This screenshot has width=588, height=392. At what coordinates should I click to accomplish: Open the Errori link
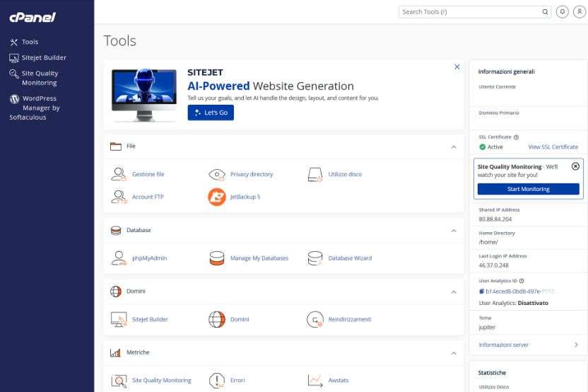237,381
